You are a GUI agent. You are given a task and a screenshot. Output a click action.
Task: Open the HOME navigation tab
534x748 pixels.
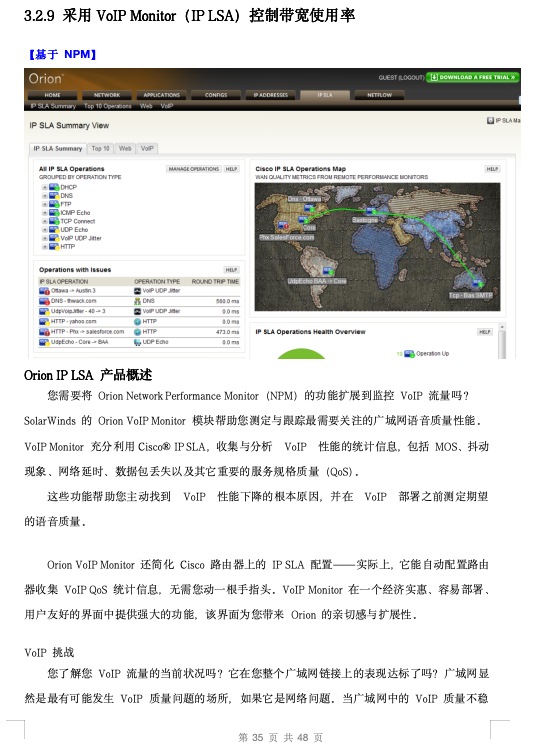click(52, 95)
